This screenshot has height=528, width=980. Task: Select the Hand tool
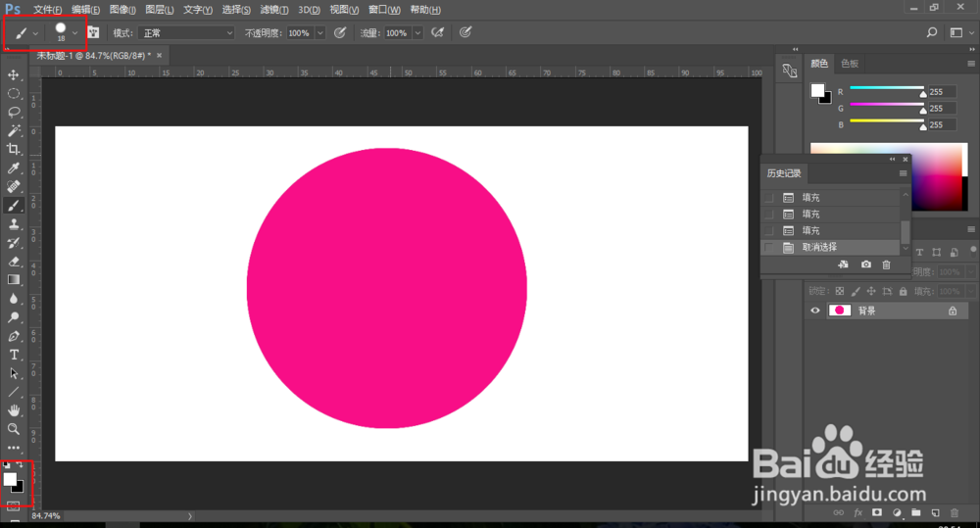[13, 410]
